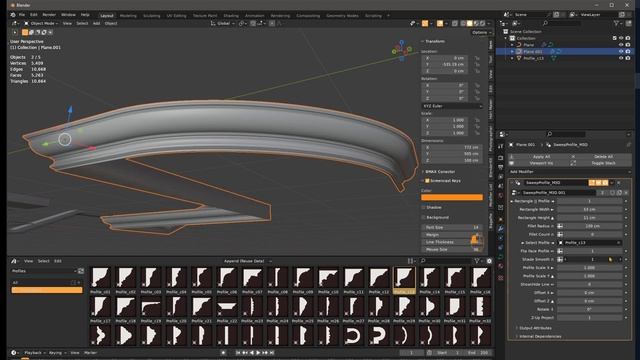Open the asset browser editor type icon
The height and width of the screenshot is (360, 640).
(14, 261)
